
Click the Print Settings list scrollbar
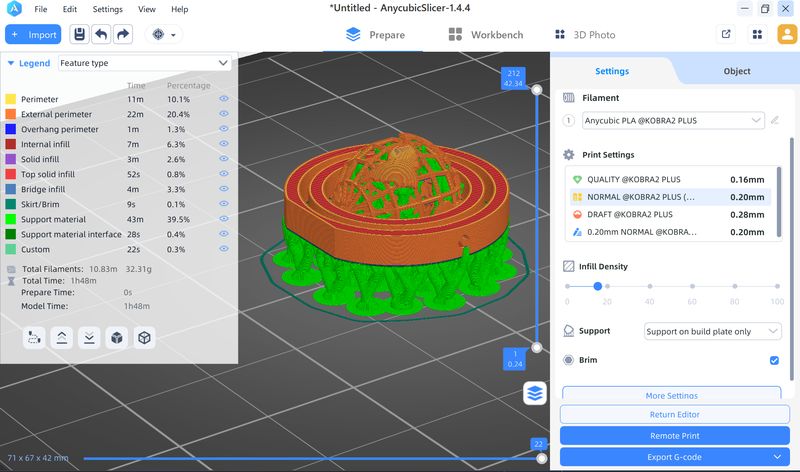point(779,202)
